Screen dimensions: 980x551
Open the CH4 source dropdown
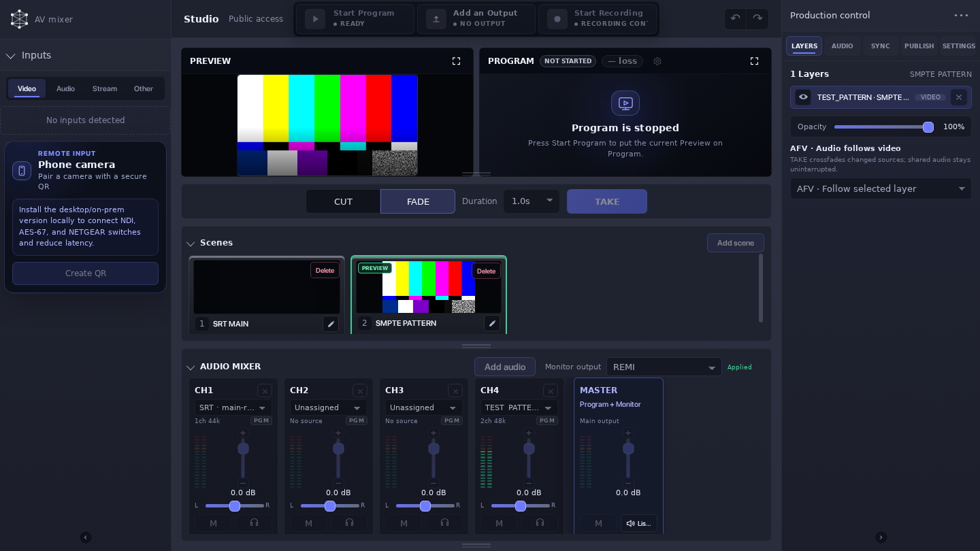519,407
